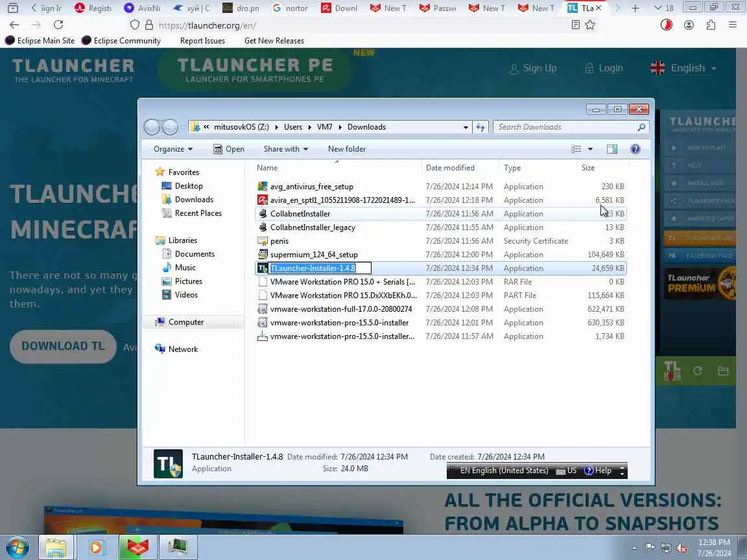
Task: Open the browser hamburger menu
Action: (x=733, y=25)
